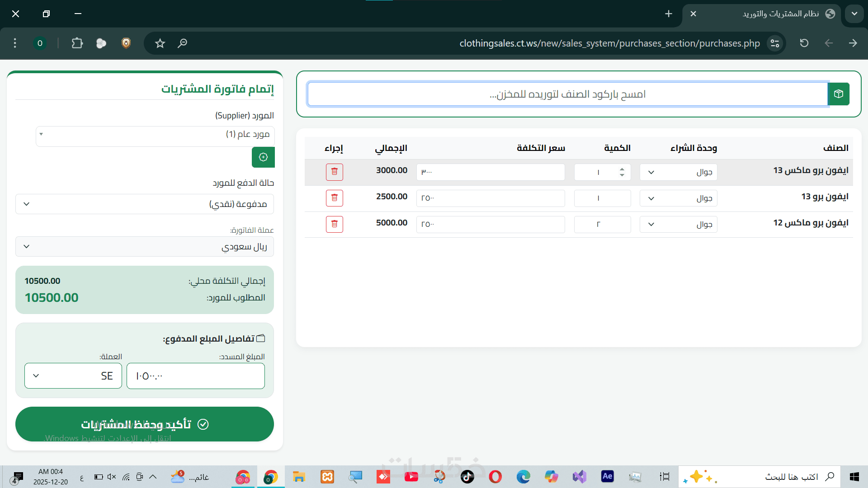Open the supplier selection dropdown

click(x=155, y=135)
